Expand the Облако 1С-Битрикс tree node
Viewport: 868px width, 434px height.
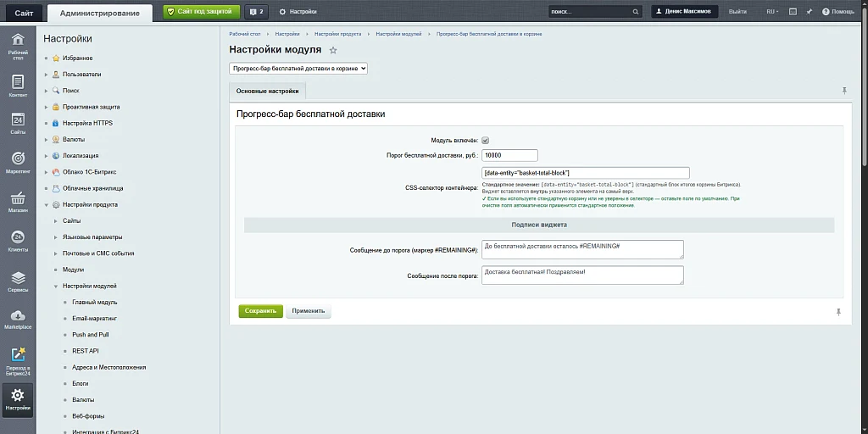47,172
